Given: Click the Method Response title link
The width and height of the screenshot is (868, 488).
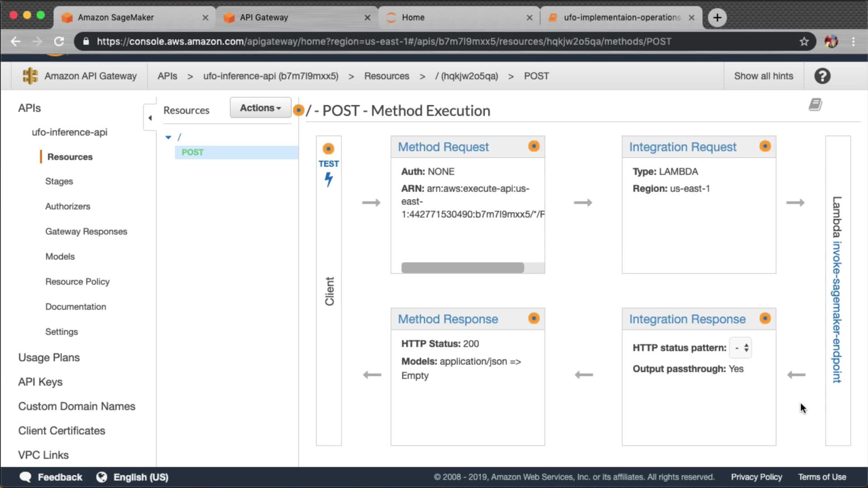Looking at the screenshot, I should [x=448, y=319].
